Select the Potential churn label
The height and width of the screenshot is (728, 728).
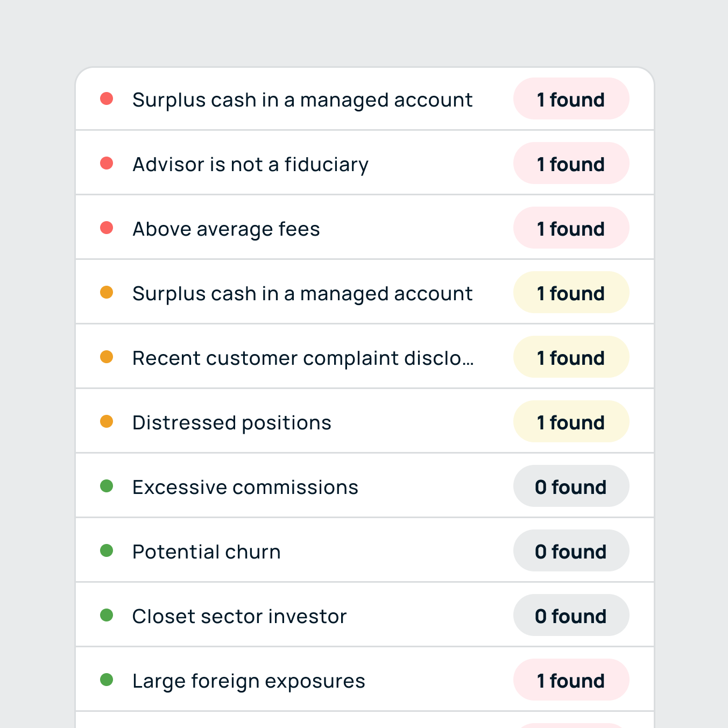click(x=207, y=552)
